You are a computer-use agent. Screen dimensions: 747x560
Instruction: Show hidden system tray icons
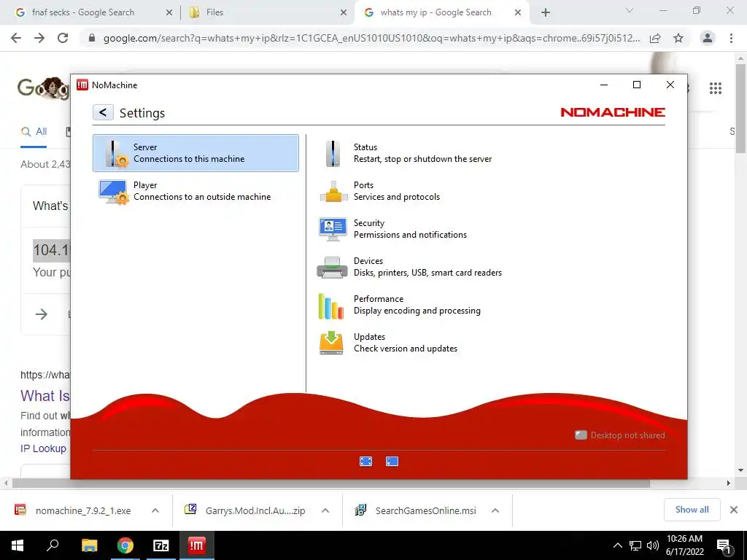pyautogui.click(x=617, y=545)
